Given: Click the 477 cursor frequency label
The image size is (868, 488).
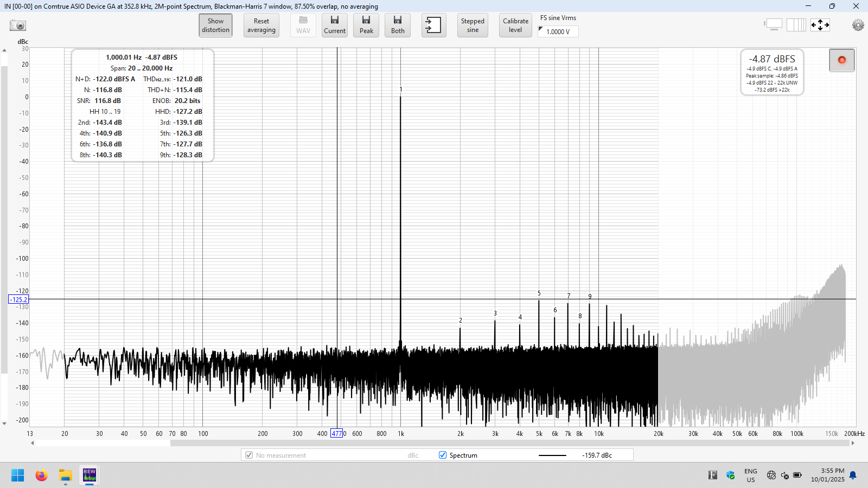Looking at the screenshot, I should pyautogui.click(x=337, y=433).
